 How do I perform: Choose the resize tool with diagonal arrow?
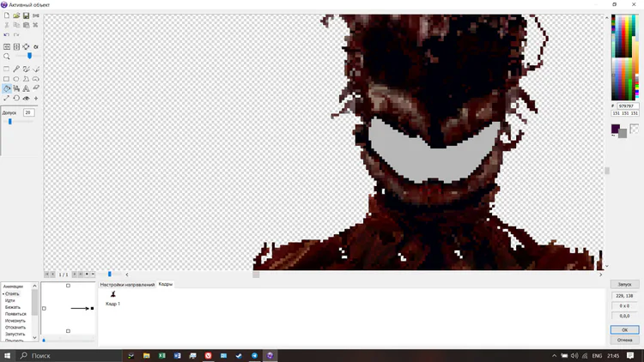click(x=7, y=98)
